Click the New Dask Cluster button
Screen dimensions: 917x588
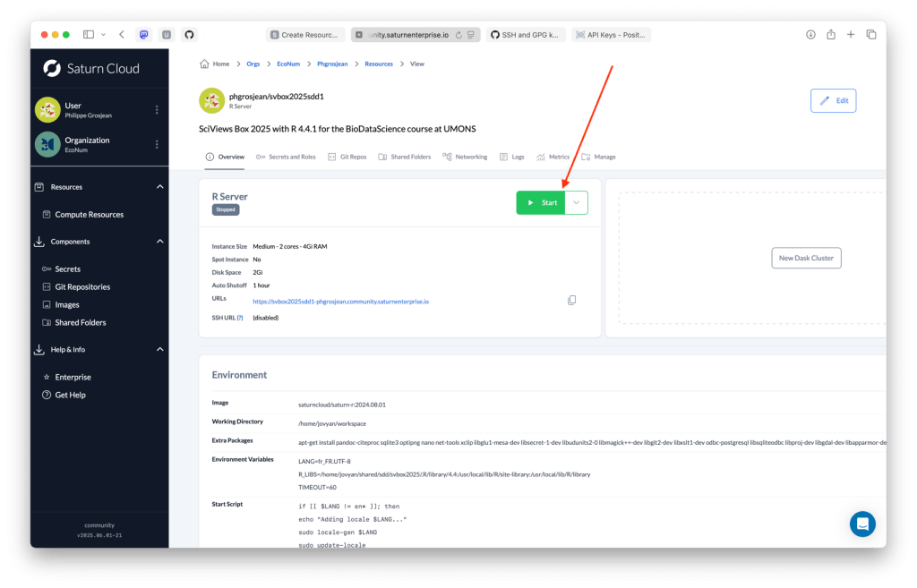(807, 258)
